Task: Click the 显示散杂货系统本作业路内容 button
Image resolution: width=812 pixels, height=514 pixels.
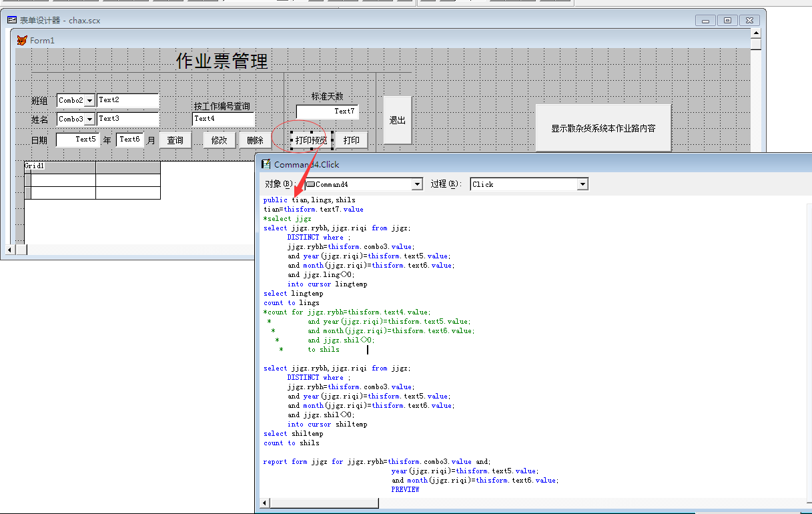Action: 603,128
